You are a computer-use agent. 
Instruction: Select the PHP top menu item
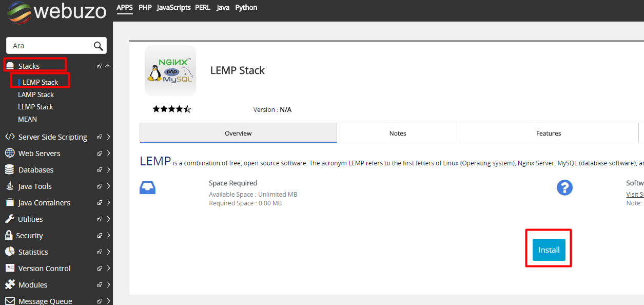pos(145,8)
